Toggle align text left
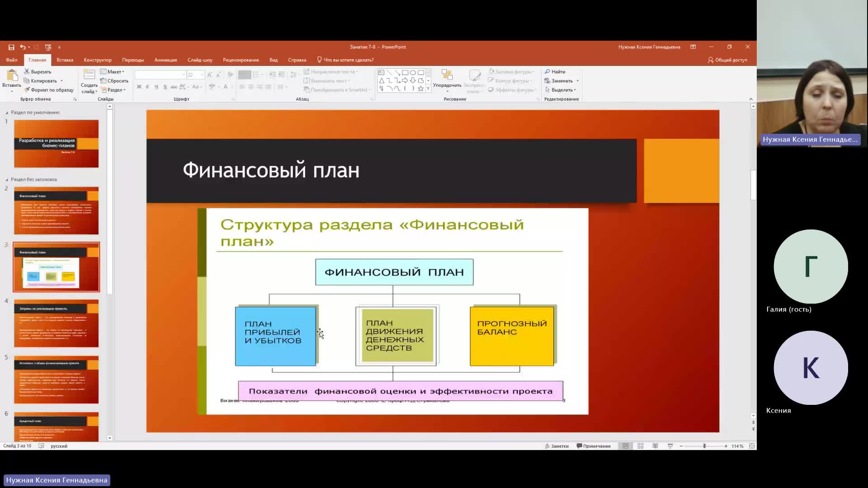The image size is (868, 488). point(242,87)
